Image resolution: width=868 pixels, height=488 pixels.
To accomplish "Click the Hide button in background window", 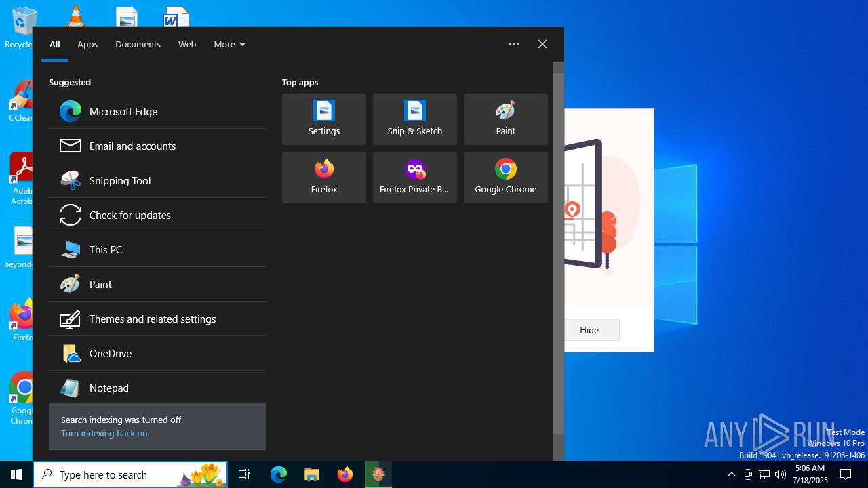I will pos(589,330).
